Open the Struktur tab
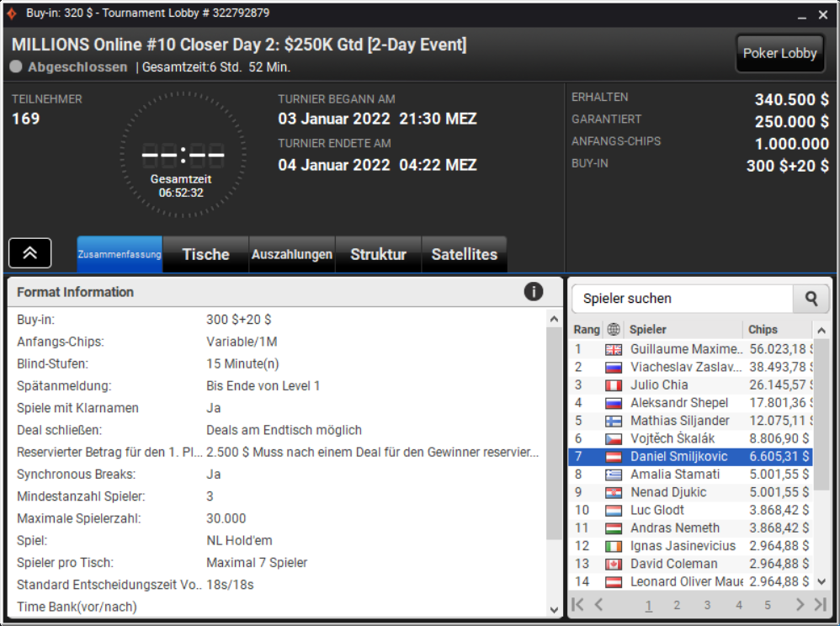The image size is (840, 626). click(378, 254)
